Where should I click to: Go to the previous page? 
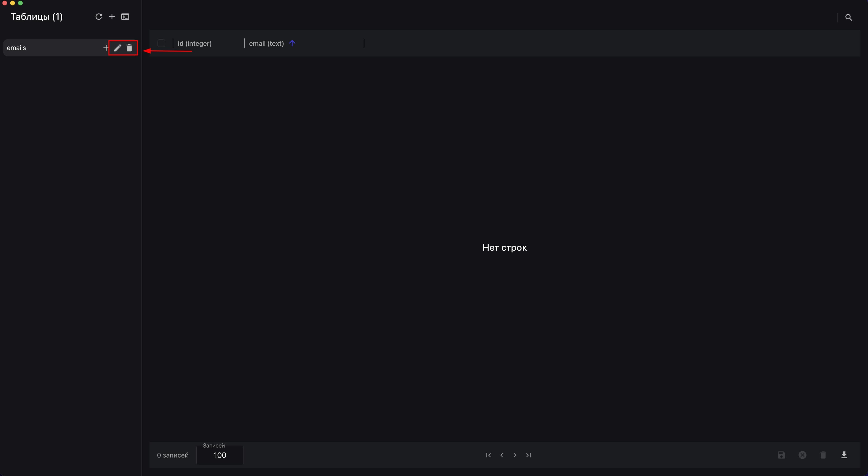tap(502, 455)
